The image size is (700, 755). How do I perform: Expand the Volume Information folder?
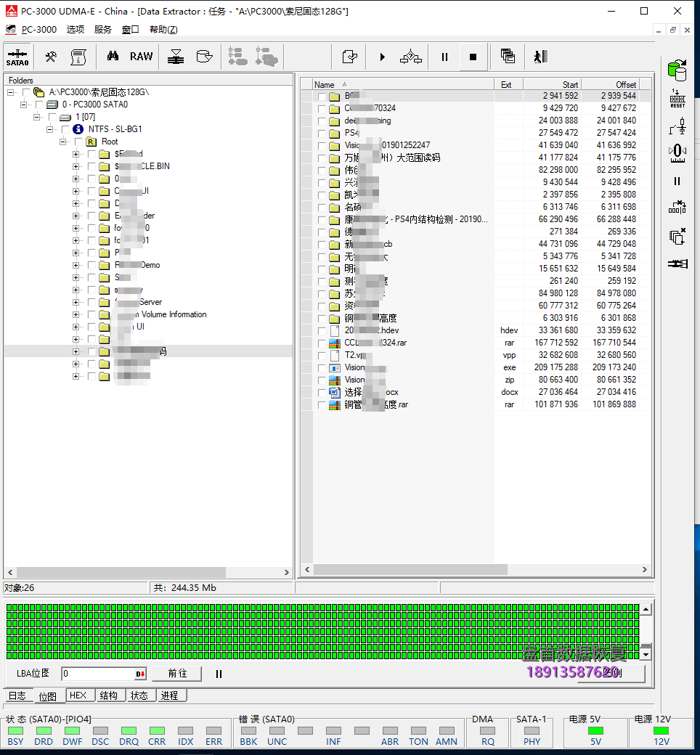click(76, 314)
